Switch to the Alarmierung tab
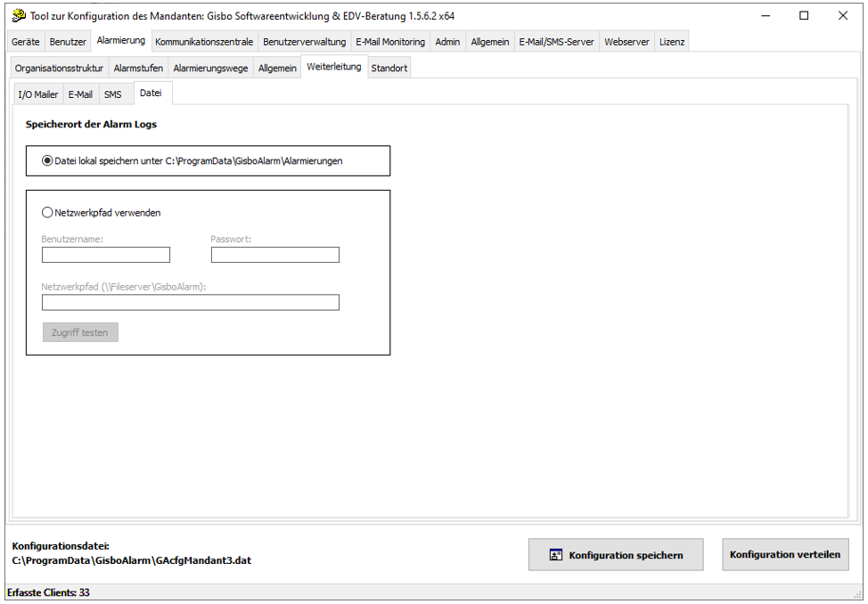This screenshot has width=868, height=604. tap(120, 40)
